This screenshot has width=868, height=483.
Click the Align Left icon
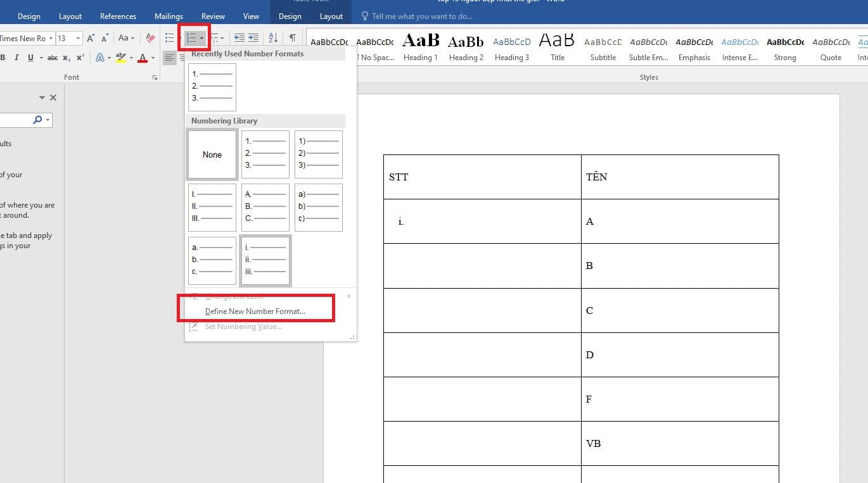coord(169,58)
